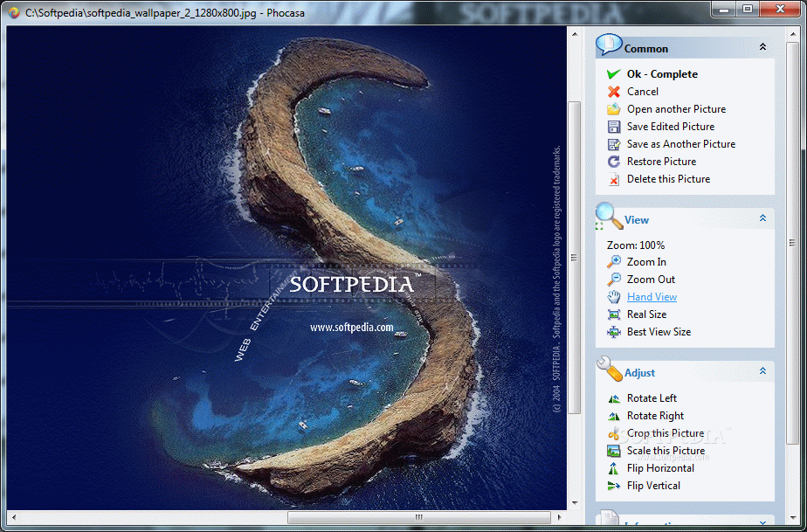807x532 pixels.
Task: Click the Zoom Out magnifier icon
Action: point(613,280)
